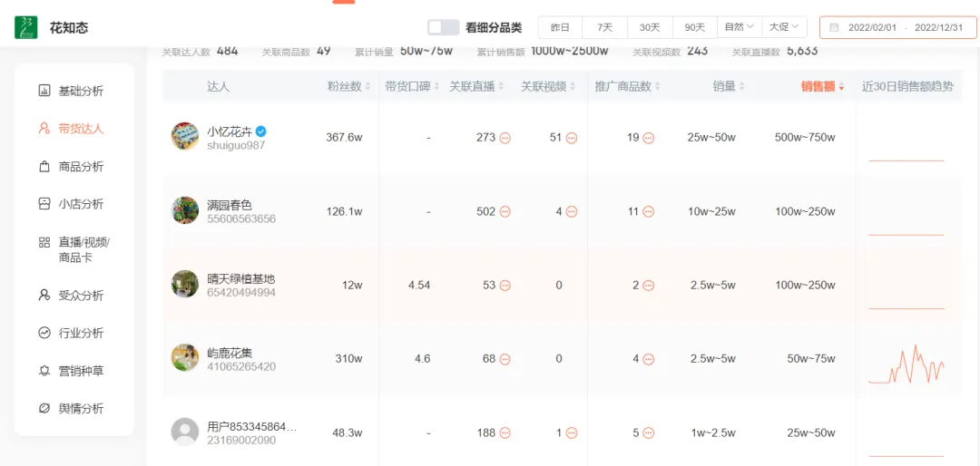Sort table by 销售额 column
This screenshot has width=980, height=466.
click(x=822, y=87)
